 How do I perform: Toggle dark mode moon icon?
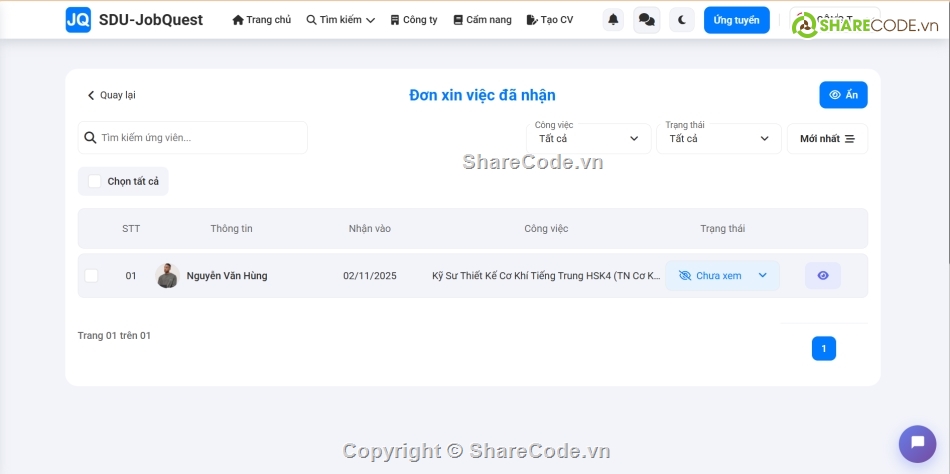682,20
